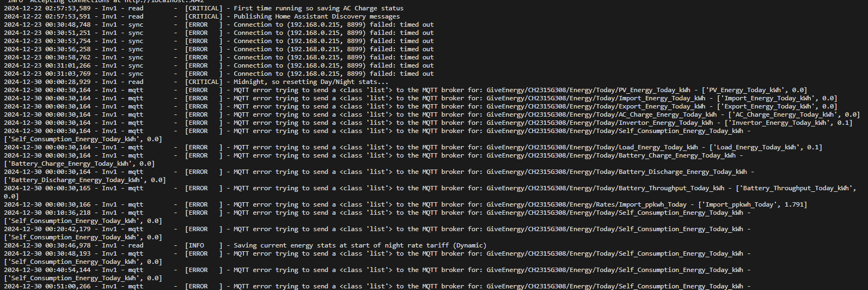Click the Load_Energy_Today_kWh topic text
Image resolution: width=868 pixels, height=290 pixels.
click(x=592, y=147)
